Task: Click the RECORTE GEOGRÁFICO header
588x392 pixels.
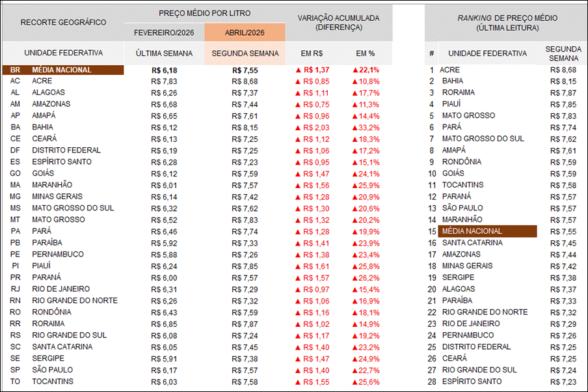Action: coord(63,22)
